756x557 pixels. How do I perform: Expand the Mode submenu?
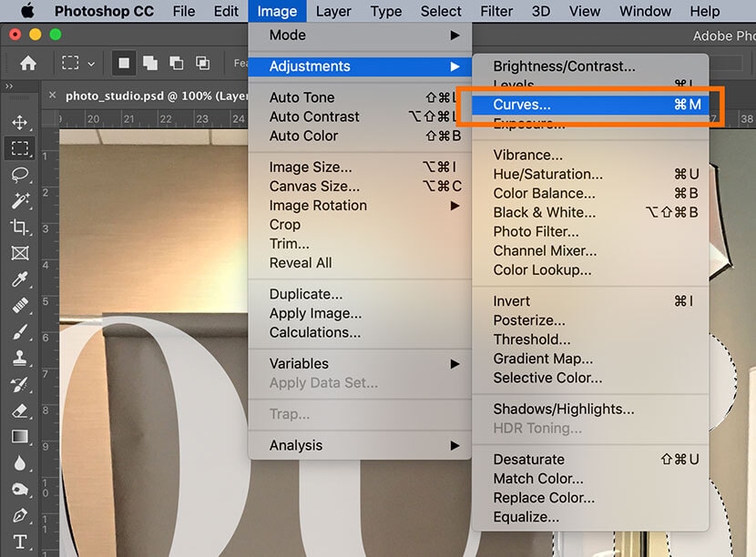click(x=360, y=35)
